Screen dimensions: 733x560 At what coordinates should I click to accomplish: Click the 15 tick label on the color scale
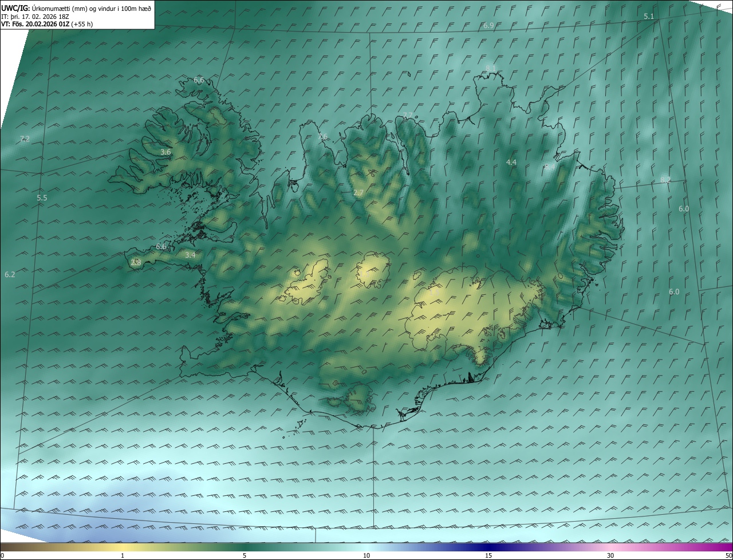point(488,556)
